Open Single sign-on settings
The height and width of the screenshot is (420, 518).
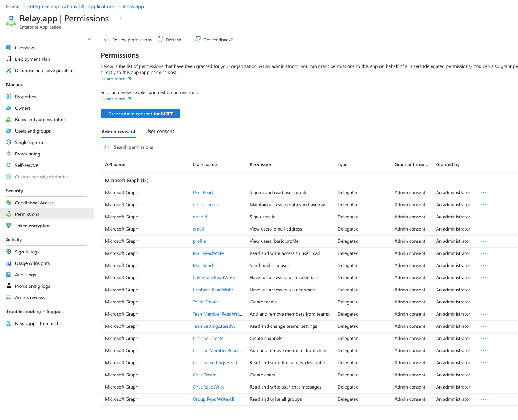coord(30,142)
